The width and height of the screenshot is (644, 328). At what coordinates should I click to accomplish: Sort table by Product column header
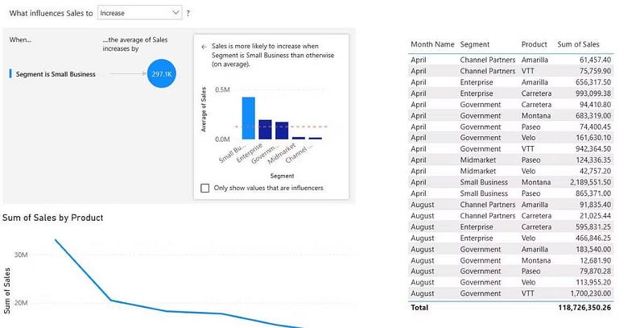pyautogui.click(x=534, y=44)
